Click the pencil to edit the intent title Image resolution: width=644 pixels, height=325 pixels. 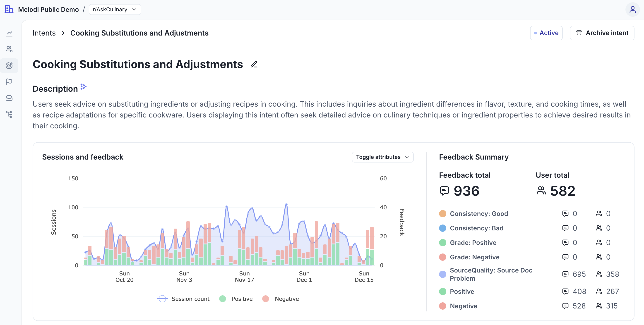(254, 65)
